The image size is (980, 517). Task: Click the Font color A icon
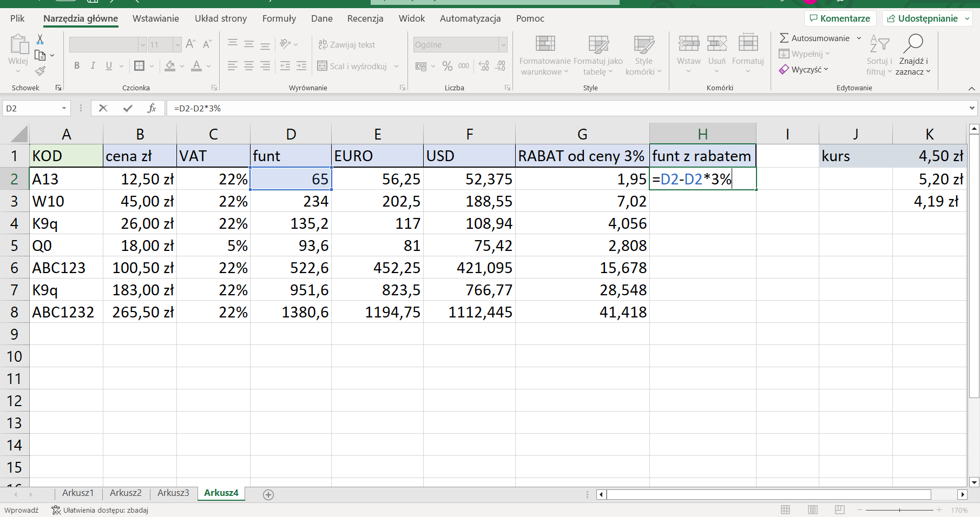pyautogui.click(x=196, y=66)
